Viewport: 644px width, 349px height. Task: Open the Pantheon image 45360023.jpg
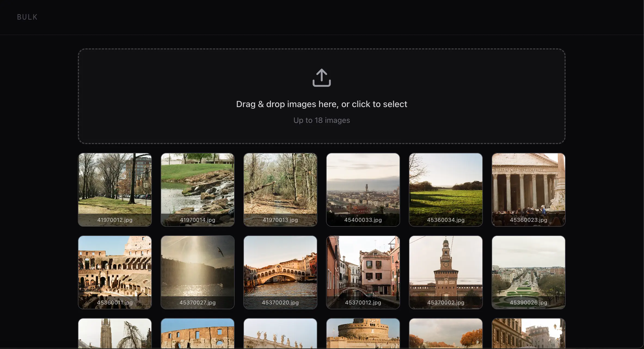coord(528,189)
